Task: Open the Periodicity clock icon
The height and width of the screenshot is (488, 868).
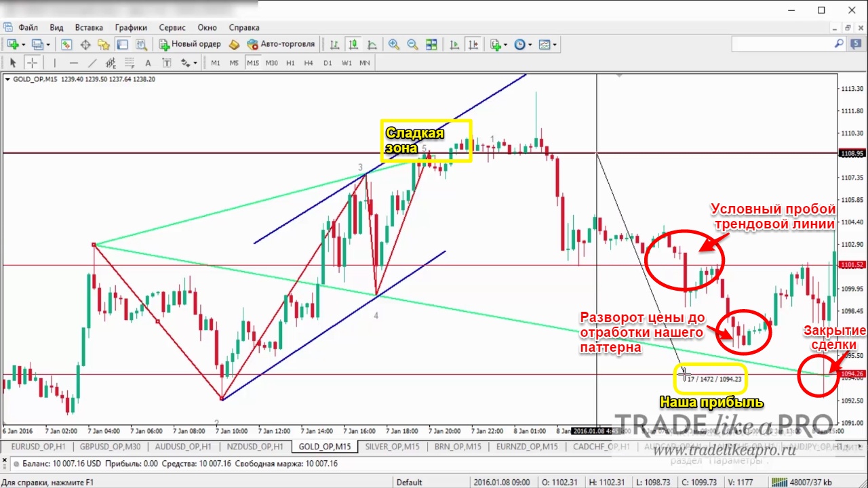Action: pos(519,44)
